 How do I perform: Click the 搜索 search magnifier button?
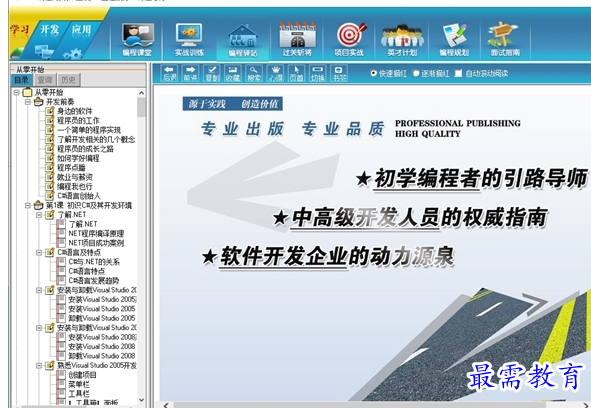(254, 73)
